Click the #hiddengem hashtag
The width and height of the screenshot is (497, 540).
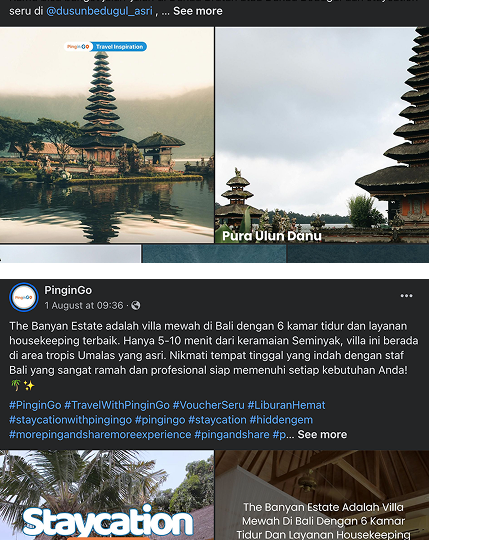point(281,420)
